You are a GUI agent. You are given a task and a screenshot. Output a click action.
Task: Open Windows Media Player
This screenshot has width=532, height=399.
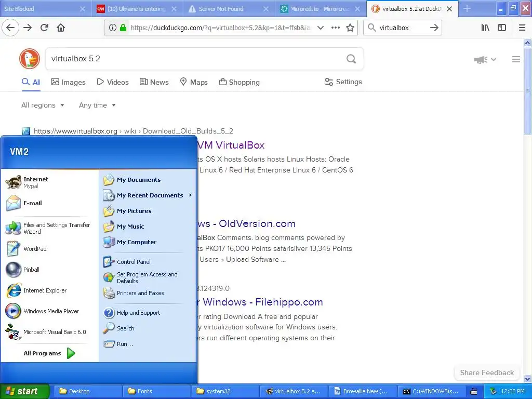pos(49,311)
